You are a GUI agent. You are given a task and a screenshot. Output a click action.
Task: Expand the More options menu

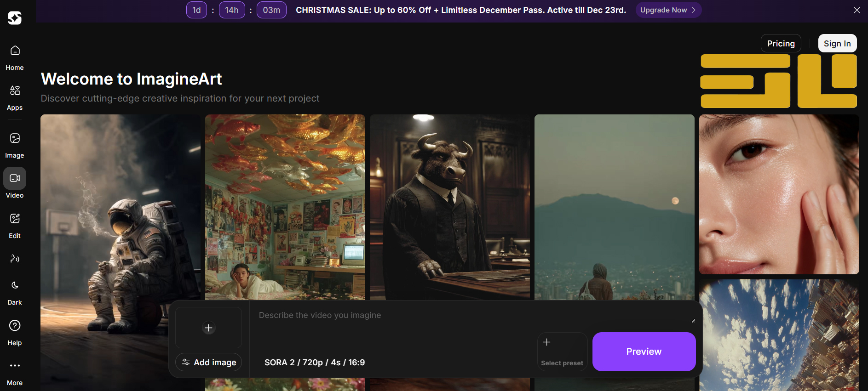[15, 372]
